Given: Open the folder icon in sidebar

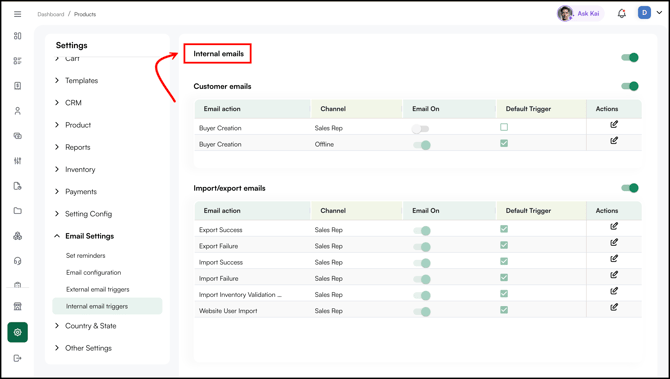Looking at the screenshot, I should click(x=18, y=211).
